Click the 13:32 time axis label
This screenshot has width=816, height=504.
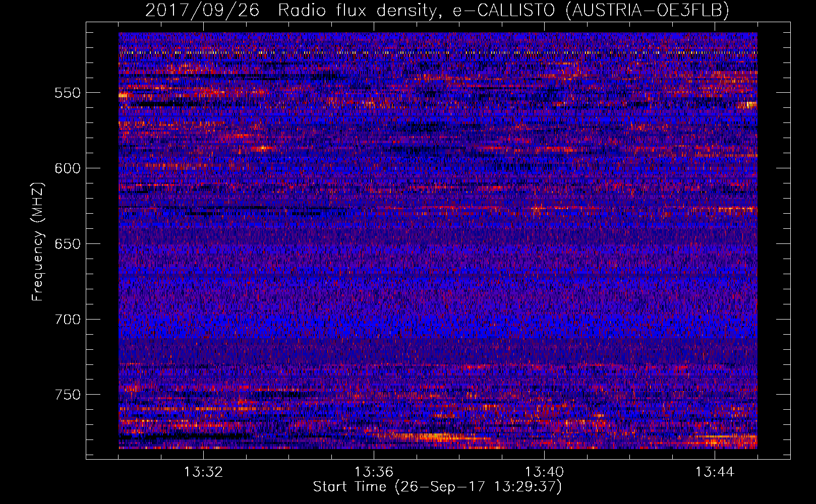click(x=203, y=472)
